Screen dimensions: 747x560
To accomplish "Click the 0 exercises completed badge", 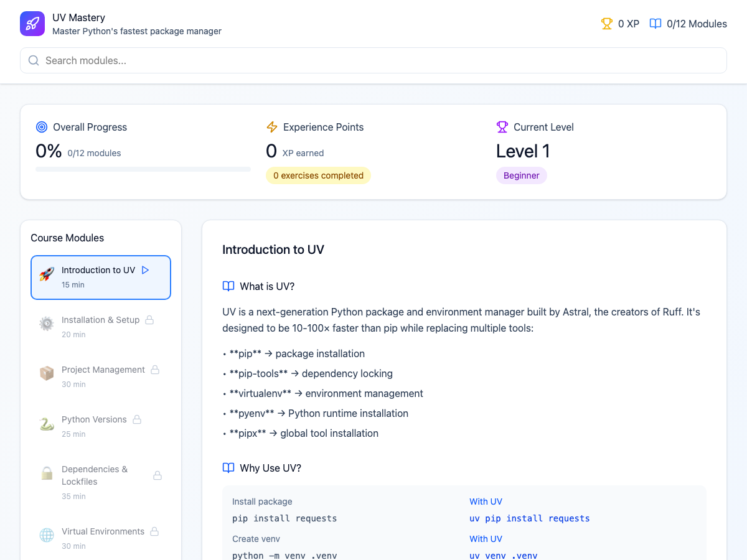I will coord(318,175).
